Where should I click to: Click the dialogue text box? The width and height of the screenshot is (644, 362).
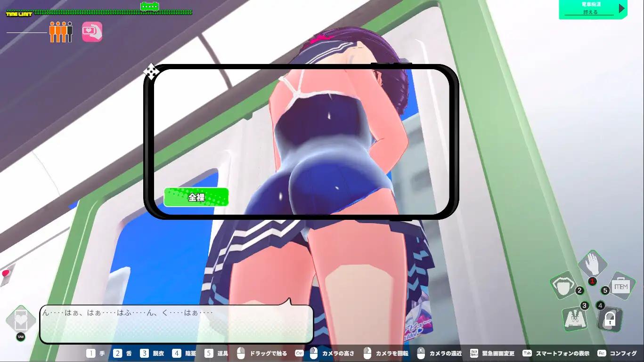176,324
